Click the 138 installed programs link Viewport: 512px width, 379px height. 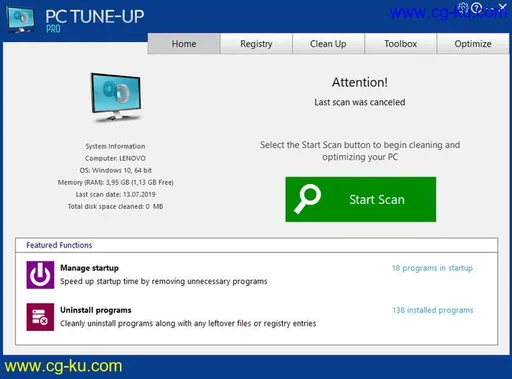click(433, 310)
